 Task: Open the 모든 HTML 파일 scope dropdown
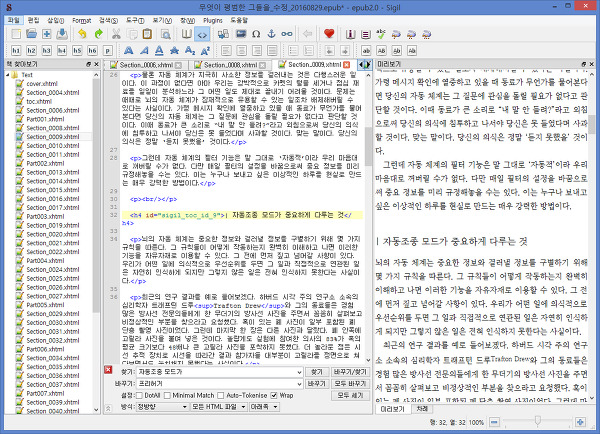pos(219,407)
